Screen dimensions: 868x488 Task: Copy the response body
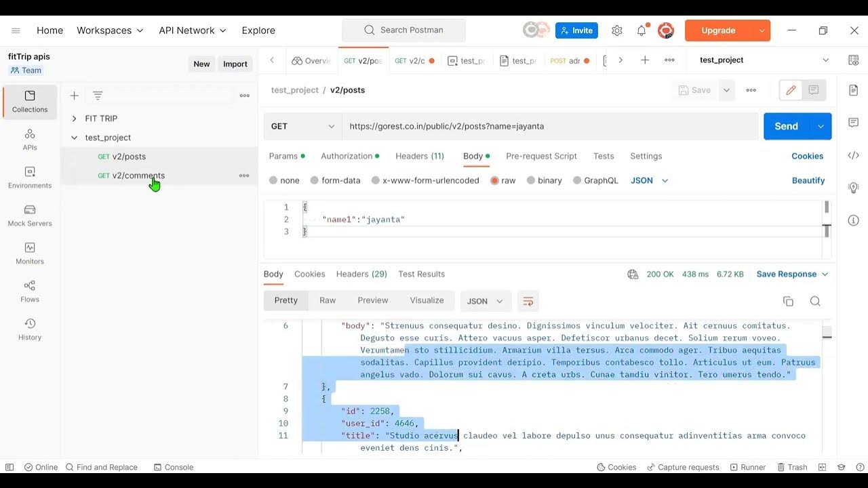coord(788,302)
